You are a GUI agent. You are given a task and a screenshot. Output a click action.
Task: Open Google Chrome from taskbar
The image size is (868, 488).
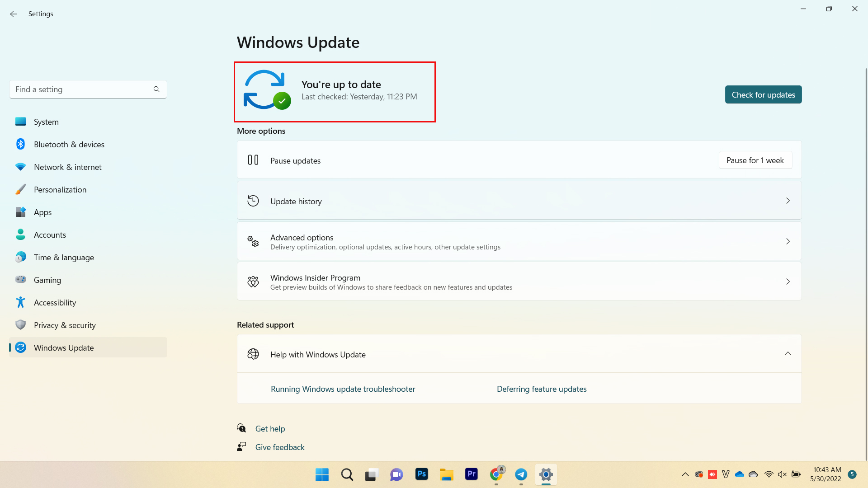point(496,474)
